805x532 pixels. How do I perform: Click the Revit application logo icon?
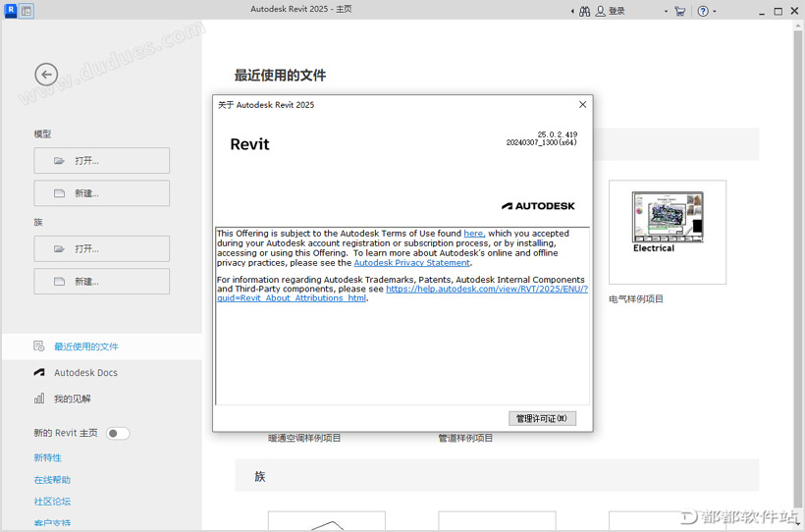pos(10,10)
